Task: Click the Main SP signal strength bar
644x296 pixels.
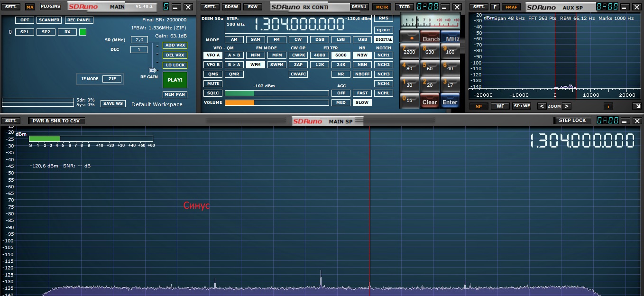Action: coord(91,139)
